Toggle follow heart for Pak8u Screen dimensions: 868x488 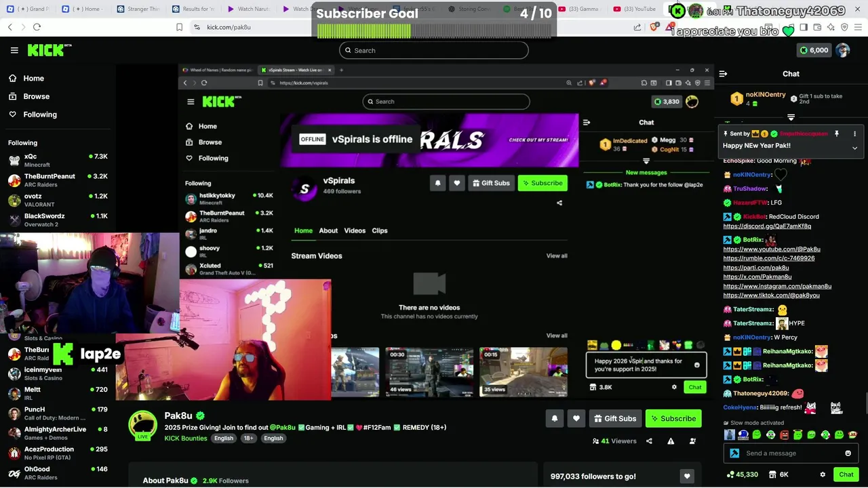576,419
